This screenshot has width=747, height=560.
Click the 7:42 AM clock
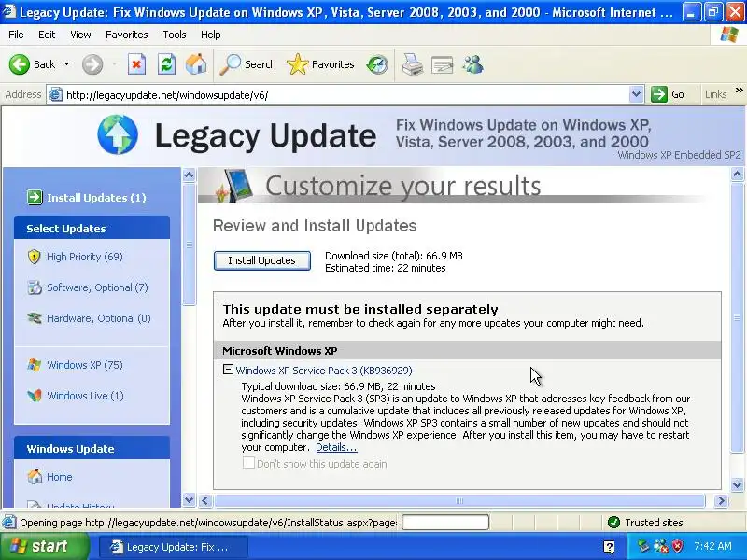(x=712, y=546)
